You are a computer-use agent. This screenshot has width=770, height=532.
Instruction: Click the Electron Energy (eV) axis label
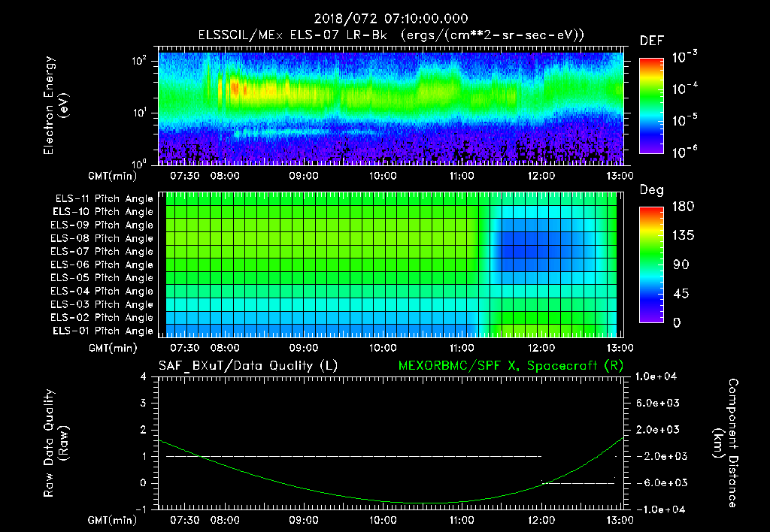point(55,105)
